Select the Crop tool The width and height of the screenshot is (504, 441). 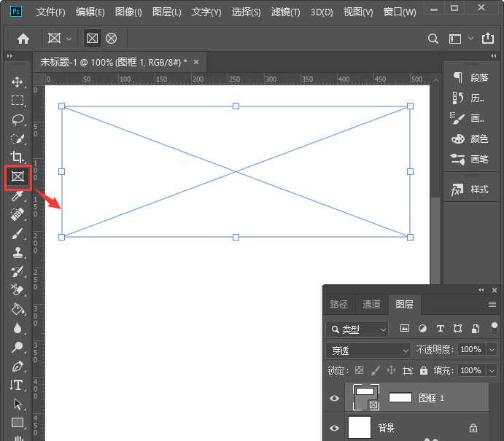click(x=18, y=157)
